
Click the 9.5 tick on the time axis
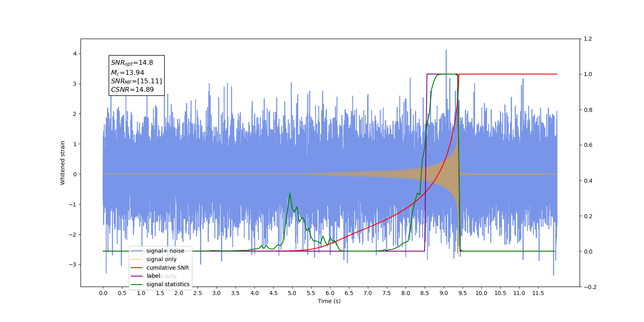click(x=462, y=293)
